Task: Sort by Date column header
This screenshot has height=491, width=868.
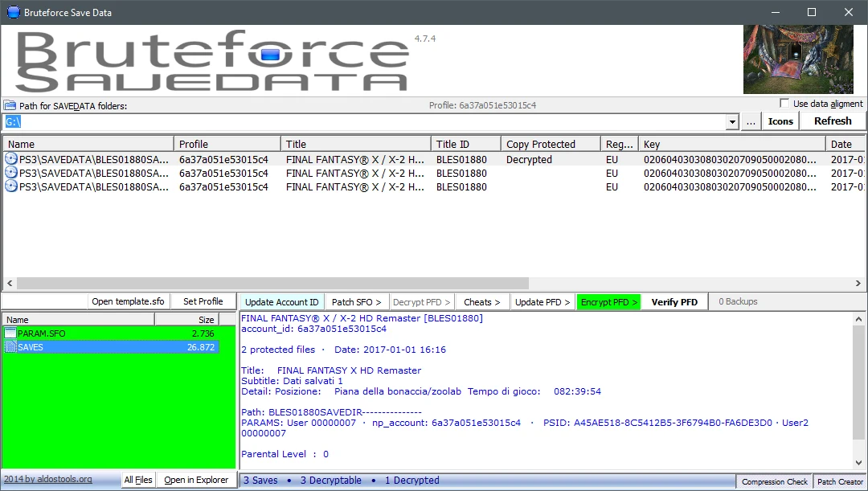Action: click(x=845, y=144)
